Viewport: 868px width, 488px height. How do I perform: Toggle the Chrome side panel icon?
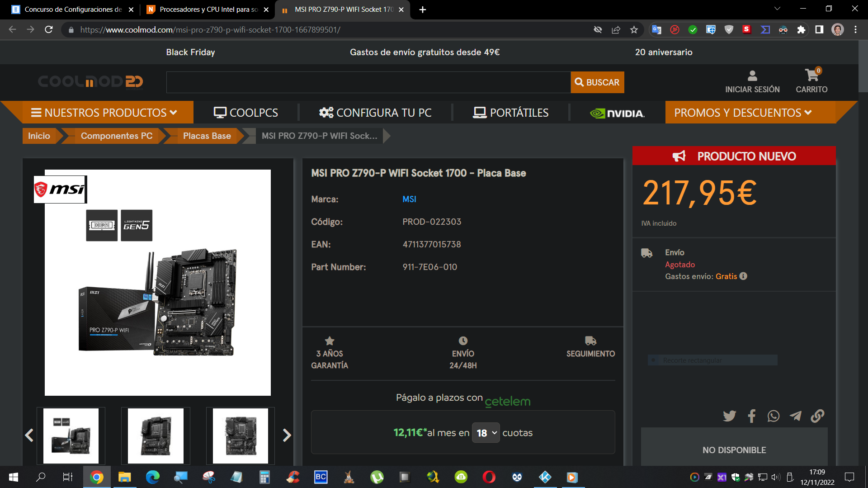(x=819, y=30)
